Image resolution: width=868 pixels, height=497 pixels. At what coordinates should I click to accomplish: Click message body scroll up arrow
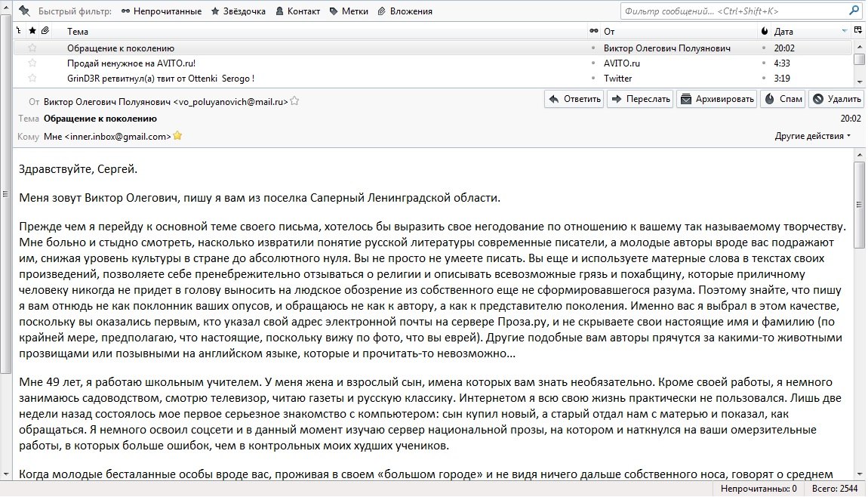pos(859,155)
